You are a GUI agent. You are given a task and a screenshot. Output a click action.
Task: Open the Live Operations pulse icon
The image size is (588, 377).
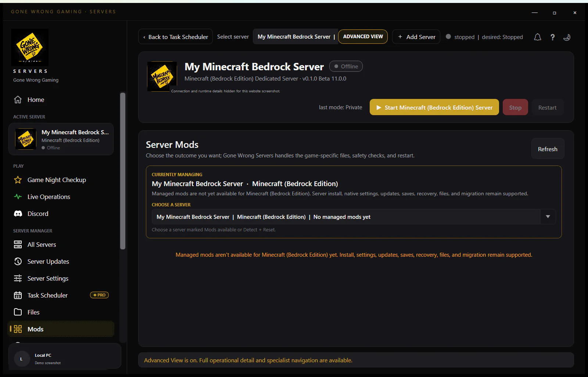(18, 197)
